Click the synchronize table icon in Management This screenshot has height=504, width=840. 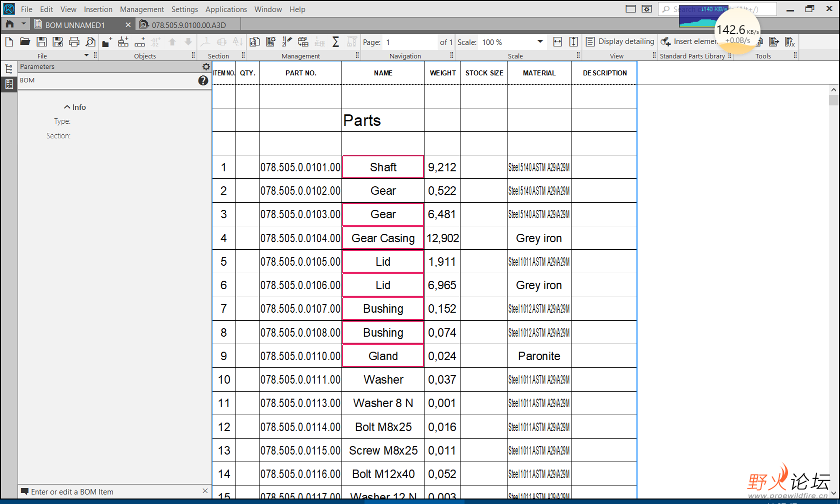pyautogui.click(x=303, y=42)
